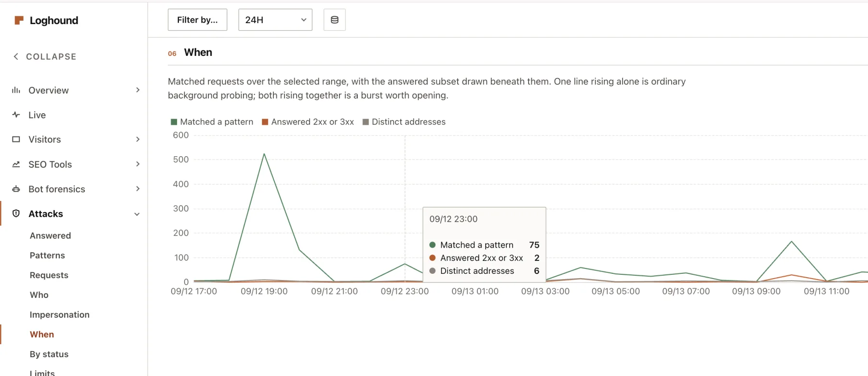
Task: Open the 24H time range dropdown
Action: click(x=275, y=20)
